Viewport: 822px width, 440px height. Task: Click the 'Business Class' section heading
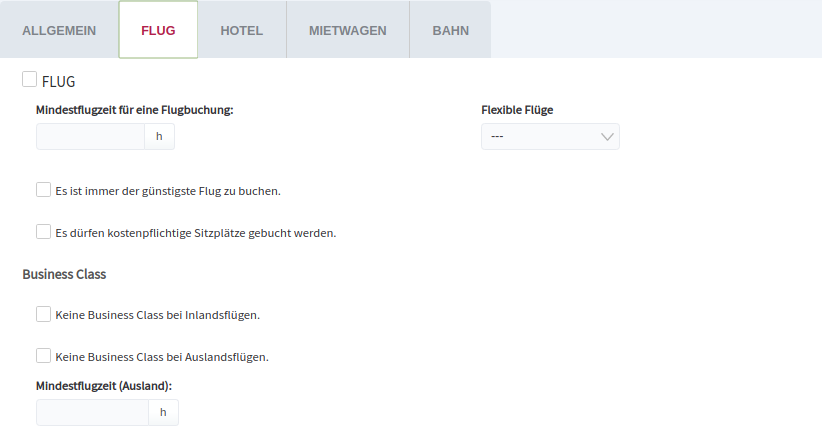64,274
